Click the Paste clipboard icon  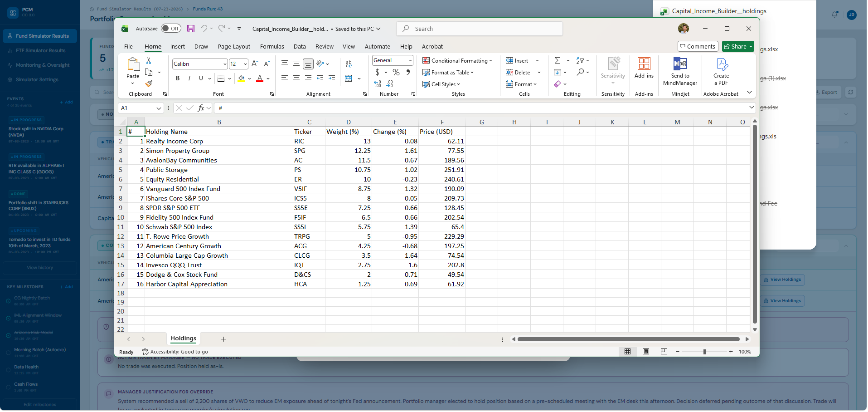[133, 64]
